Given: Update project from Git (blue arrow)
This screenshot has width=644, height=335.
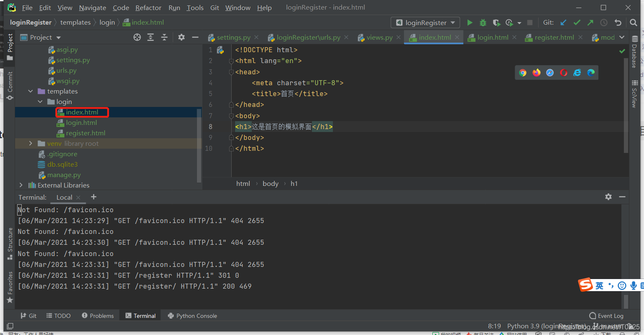Looking at the screenshot, I should tap(564, 23).
